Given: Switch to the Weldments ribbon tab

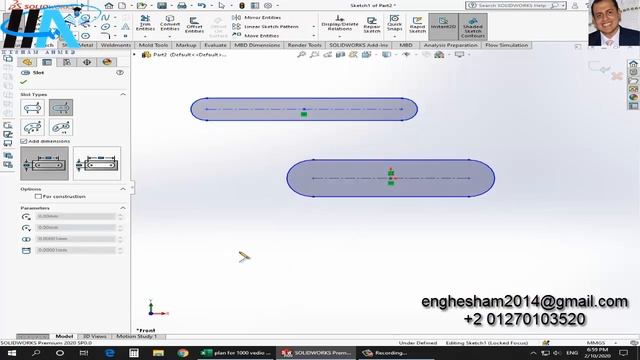Looking at the screenshot, I should click(x=116, y=45).
